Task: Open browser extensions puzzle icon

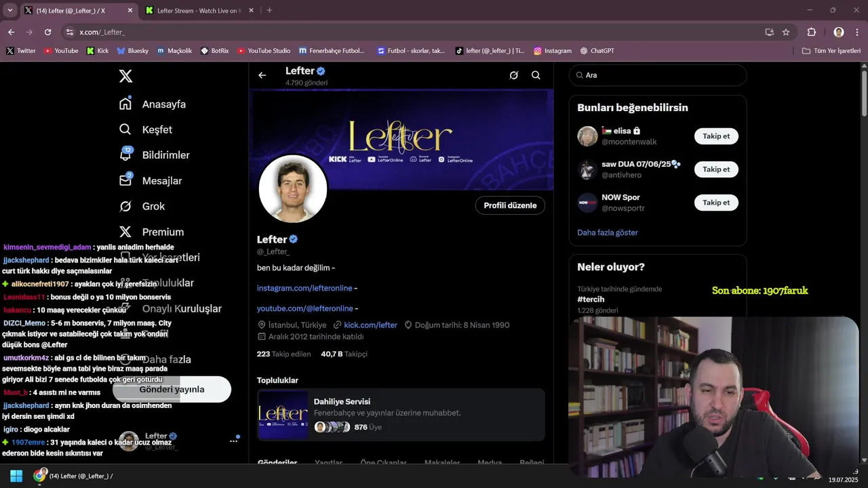Action: pyautogui.click(x=812, y=32)
